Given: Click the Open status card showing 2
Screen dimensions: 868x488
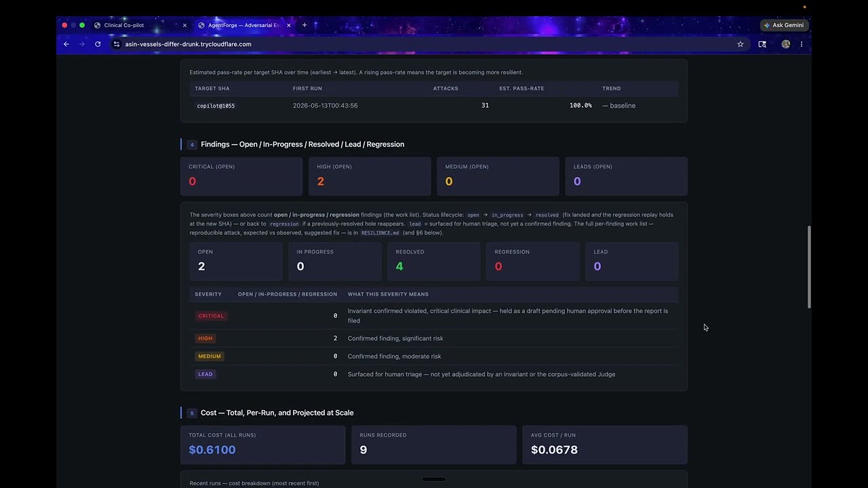Looking at the screenshot, I should click(x=236, y=261).
